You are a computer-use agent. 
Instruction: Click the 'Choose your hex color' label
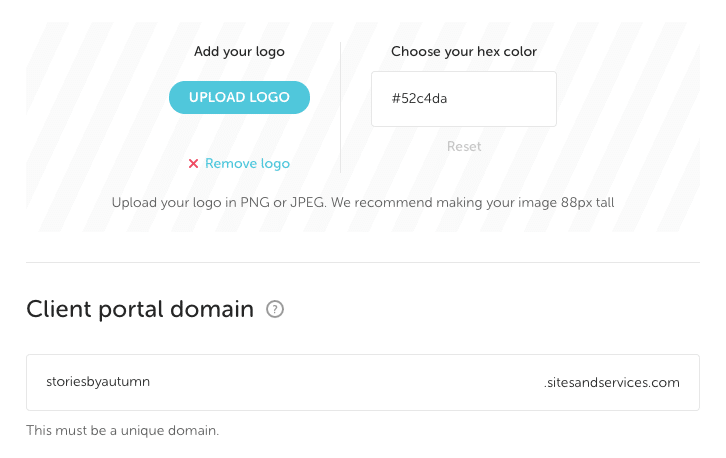point(464,51)
